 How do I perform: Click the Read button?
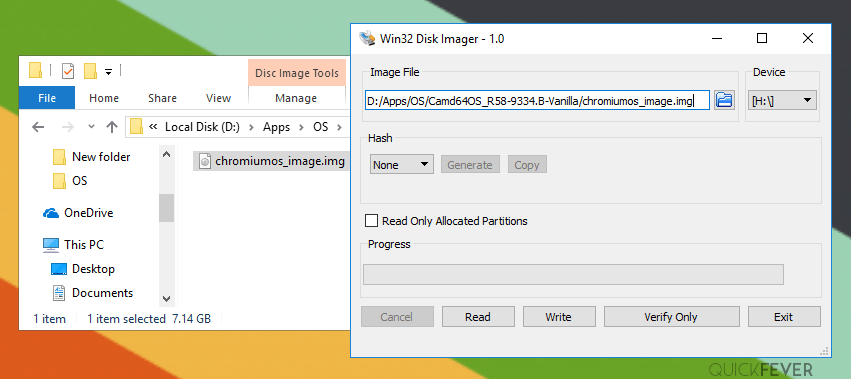point(478,317)
